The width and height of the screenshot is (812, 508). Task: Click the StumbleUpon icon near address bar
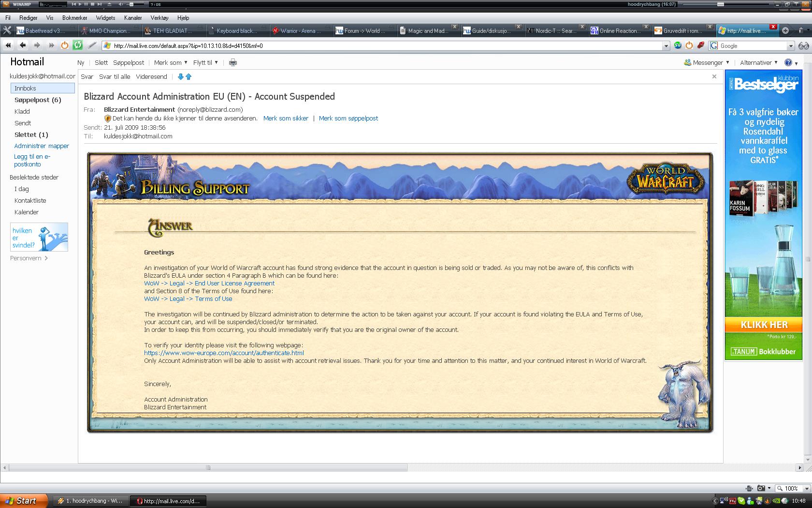[x=678, y=45]
